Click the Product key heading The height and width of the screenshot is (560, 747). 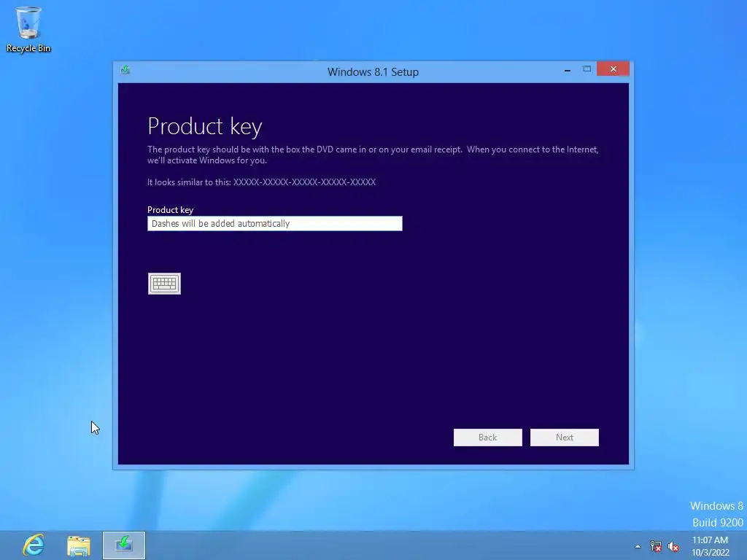point(205,127)
